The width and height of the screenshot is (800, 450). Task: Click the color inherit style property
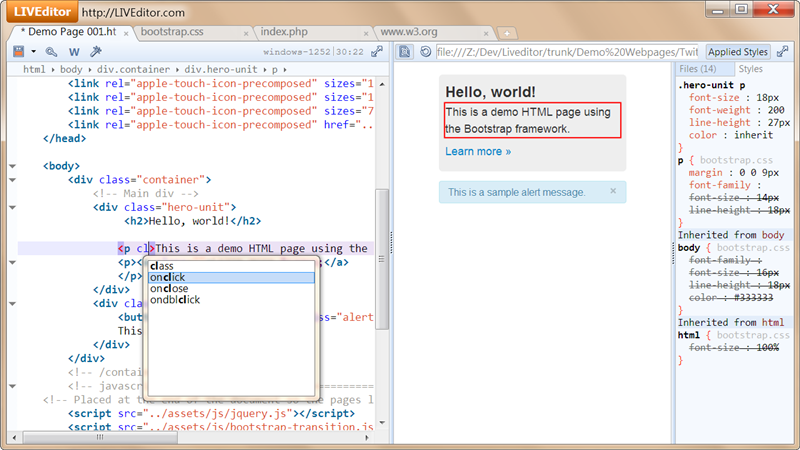click(731, 135)
